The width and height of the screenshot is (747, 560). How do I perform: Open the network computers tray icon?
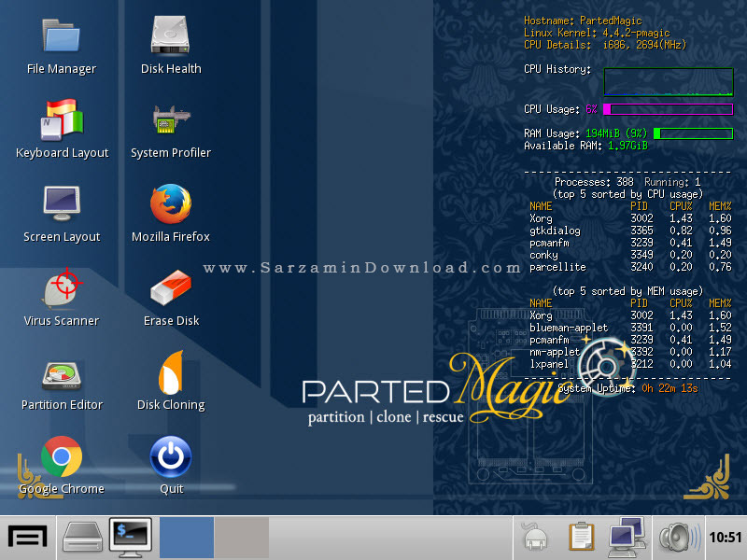627,538
